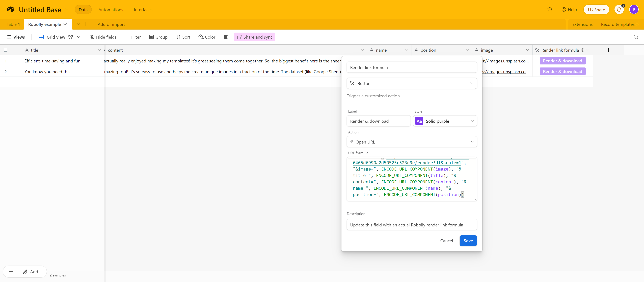Open the Sort toolbar option

click(x=183, y=37)
